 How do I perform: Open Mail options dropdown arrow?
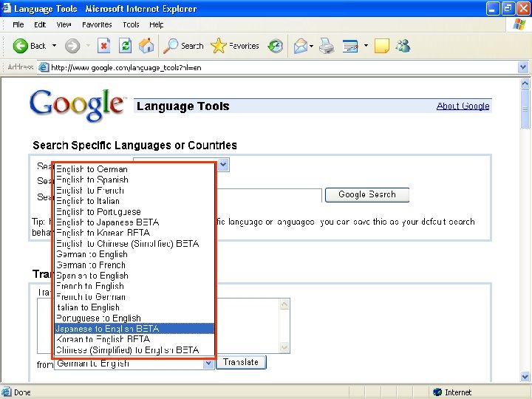point(312,46)
